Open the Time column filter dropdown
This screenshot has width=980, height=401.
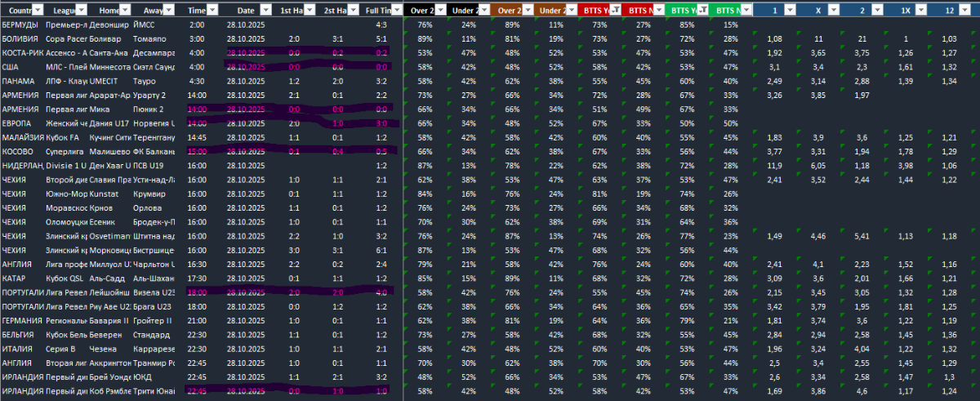click(212, 10)
